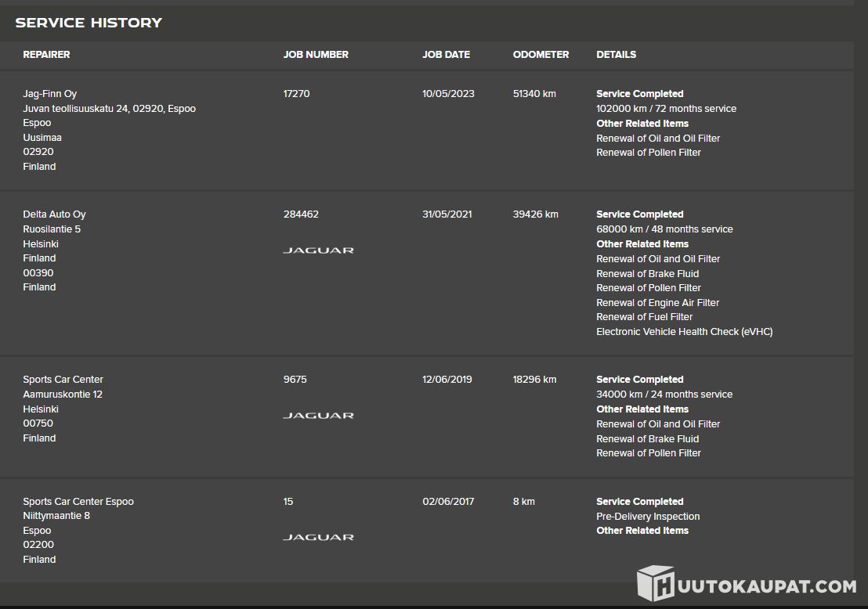Select the Sports Car Center Espoo entry
This screenshot has width=868, height=609.
pyautogui.click(x=78, y=502)
